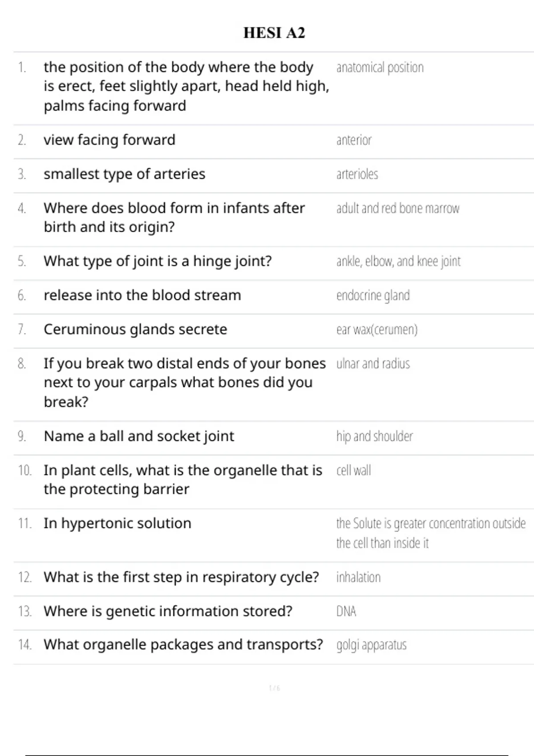
Task: Click the 'ulnar and radius' answer
Action: coord(373,364)
